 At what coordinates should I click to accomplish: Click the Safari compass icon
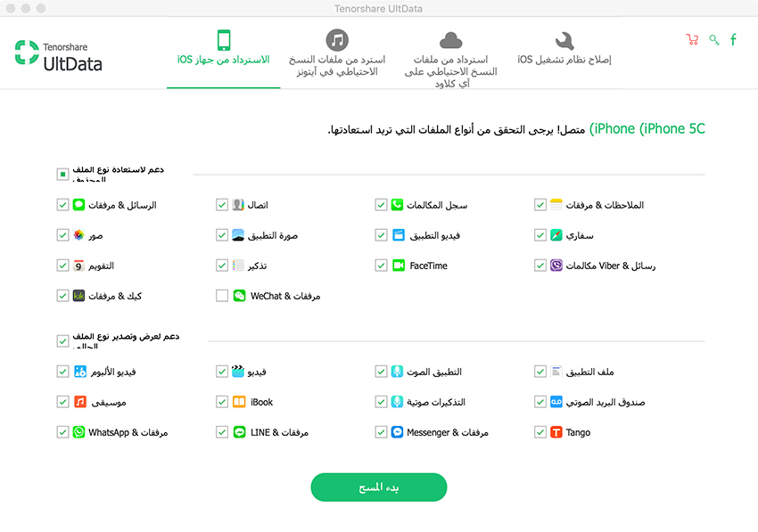(556, 235)
